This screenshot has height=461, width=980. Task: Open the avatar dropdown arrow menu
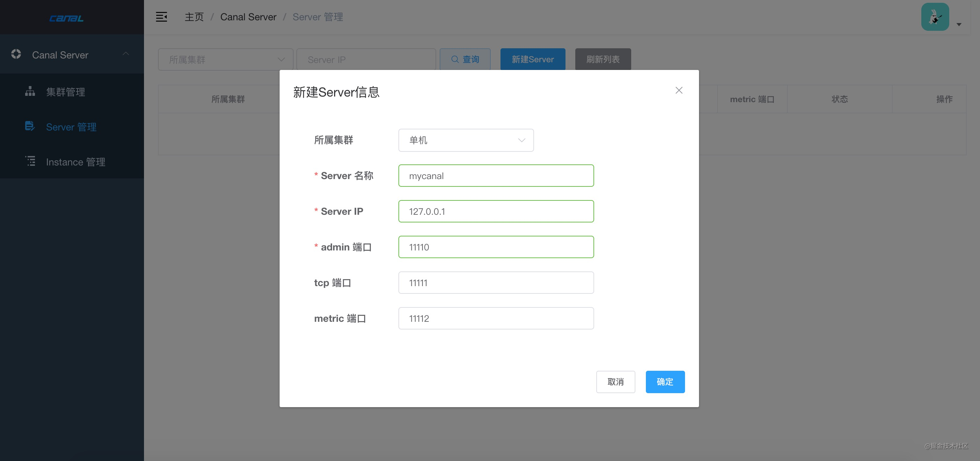point(959,25)
